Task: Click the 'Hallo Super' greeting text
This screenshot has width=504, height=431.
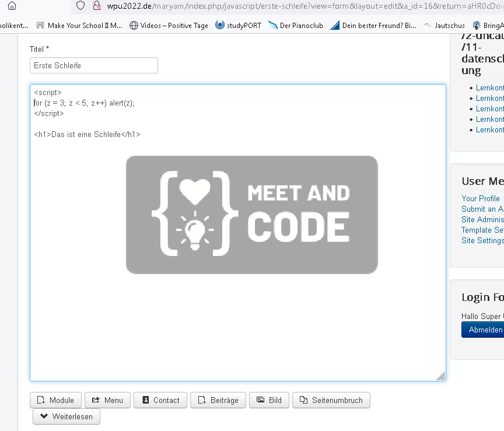Action: pyautogui.click(x=482, y=316)
